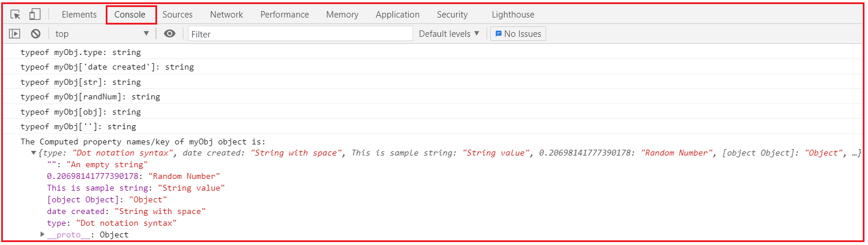The image size is (868, 245).
Task: Click the Filter input field
Action: point(300,34)
